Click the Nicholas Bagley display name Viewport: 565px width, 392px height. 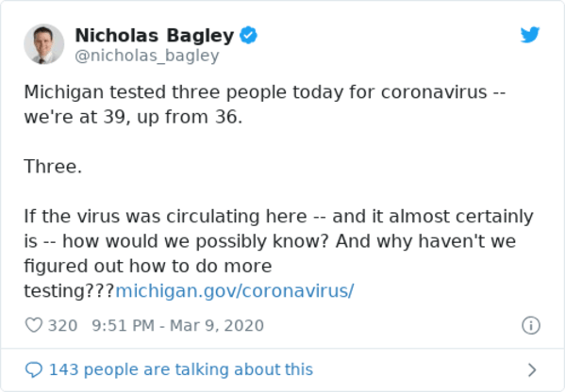(155, 36)
